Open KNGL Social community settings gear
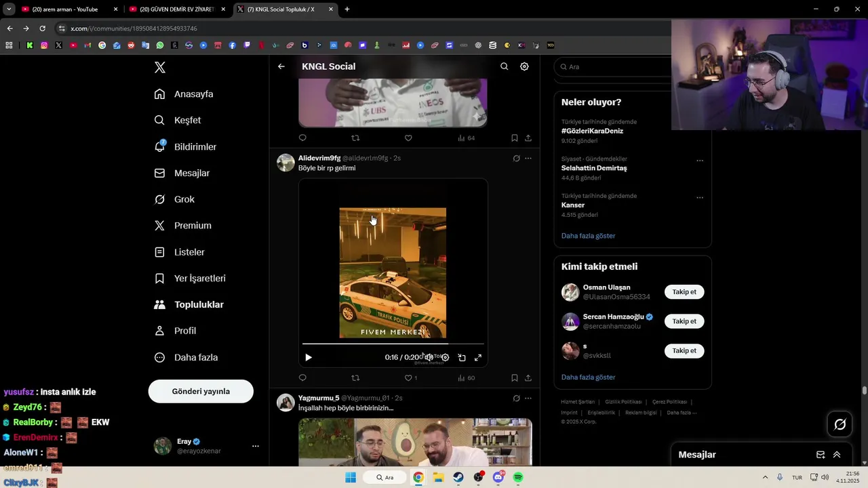The width and height of the screenshot is (868, 488). 524,66
